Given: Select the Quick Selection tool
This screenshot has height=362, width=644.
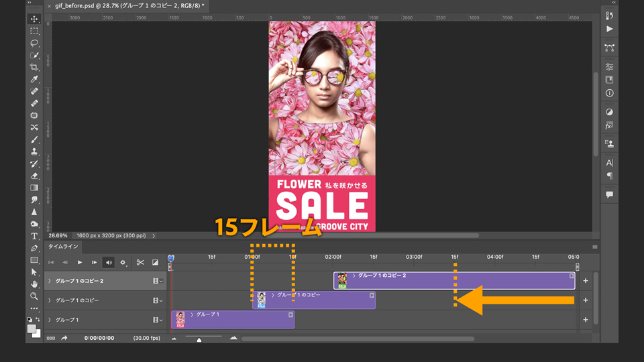Looking at the screenshot, I should click(x=34, y=55).
